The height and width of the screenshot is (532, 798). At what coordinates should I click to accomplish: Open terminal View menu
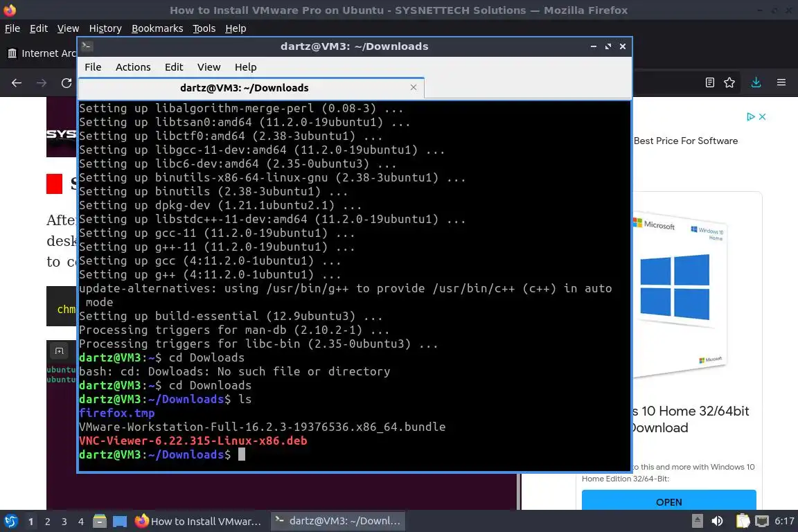pos(209,67)
